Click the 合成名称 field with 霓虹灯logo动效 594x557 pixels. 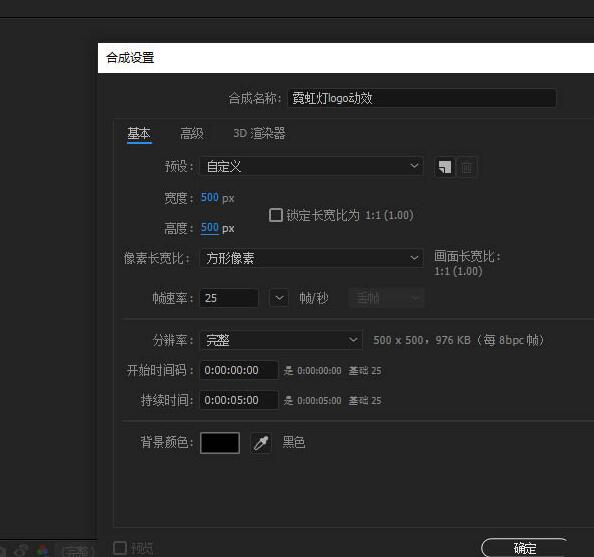pyautogui.click(x=422, y=98)
